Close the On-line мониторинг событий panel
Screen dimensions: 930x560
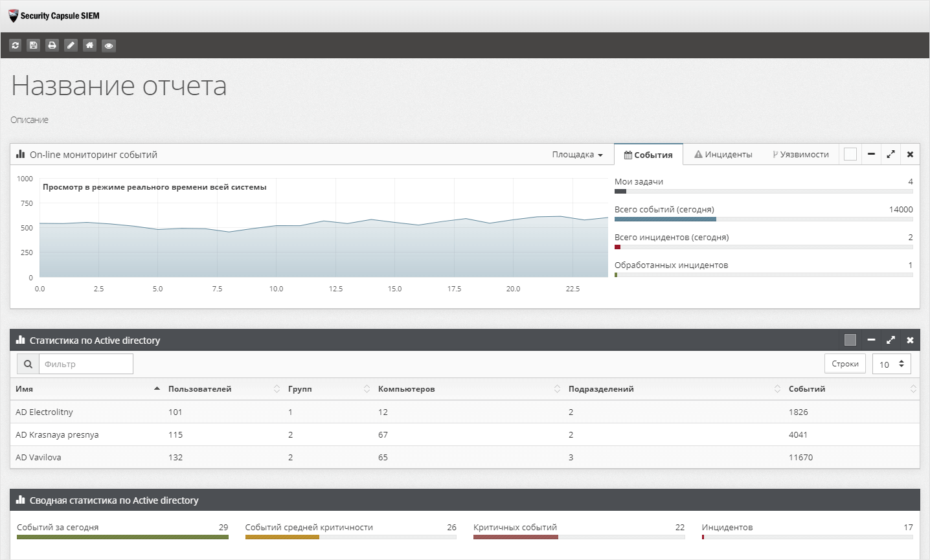(x=910, y=154)
